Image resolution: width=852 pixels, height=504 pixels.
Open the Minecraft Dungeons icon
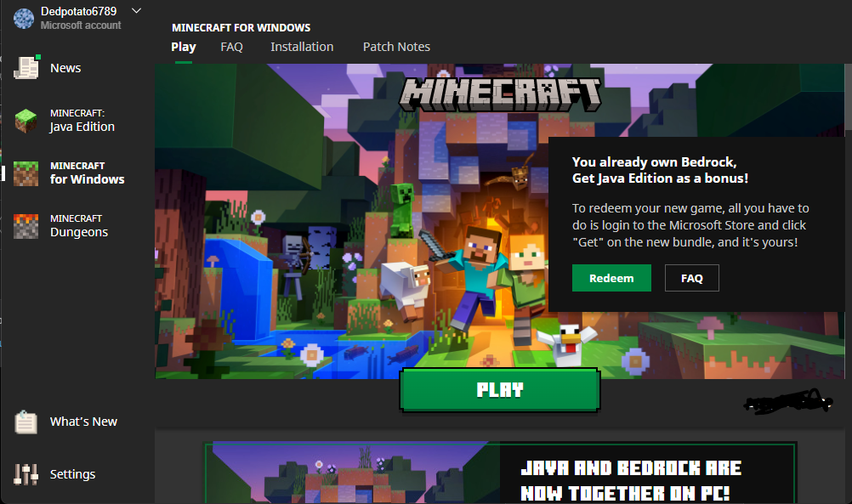click(26, 226)
